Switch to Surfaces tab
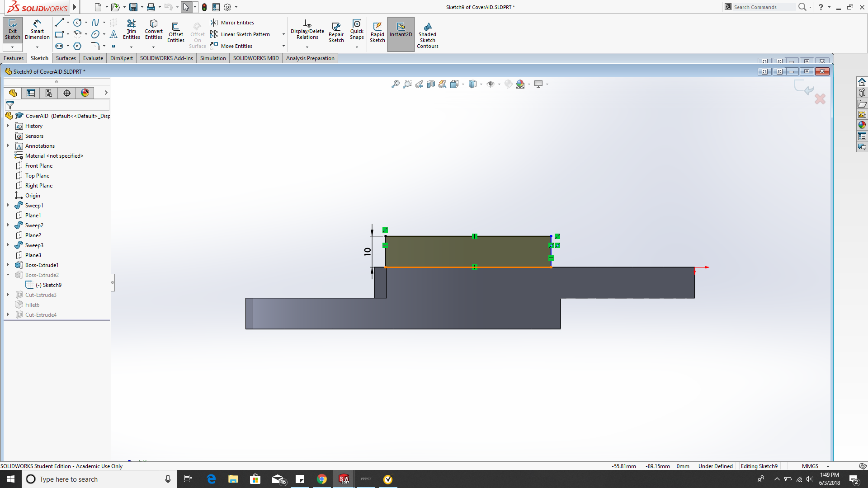 (x=66, y=58)
